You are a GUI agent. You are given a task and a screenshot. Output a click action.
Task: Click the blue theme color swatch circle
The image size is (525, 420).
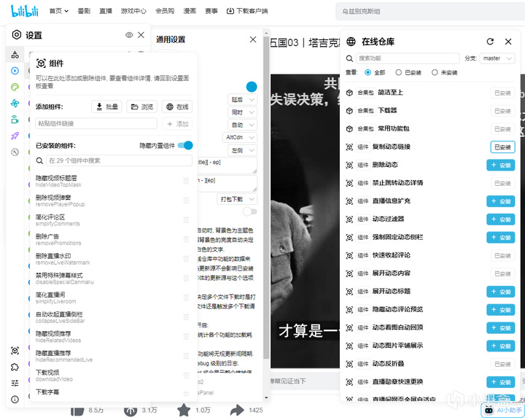click(x=252, y=87)
